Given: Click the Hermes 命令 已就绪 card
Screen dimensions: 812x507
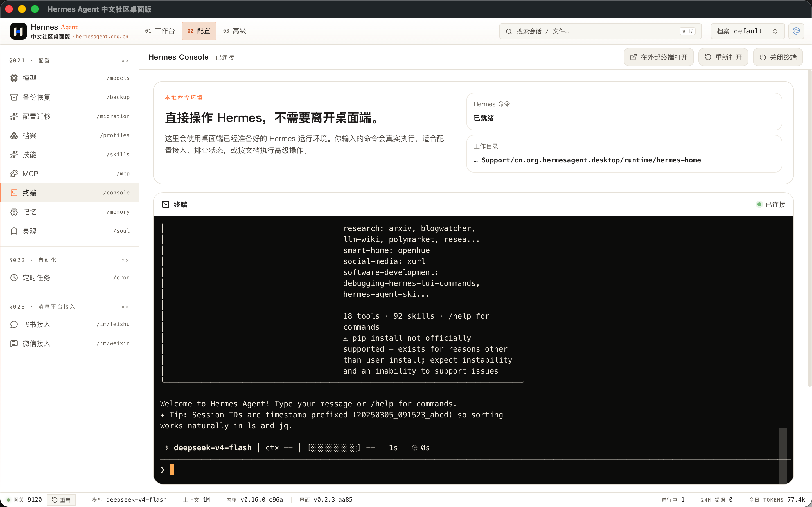Looking at the screenshot, I should tap(624, 111).
